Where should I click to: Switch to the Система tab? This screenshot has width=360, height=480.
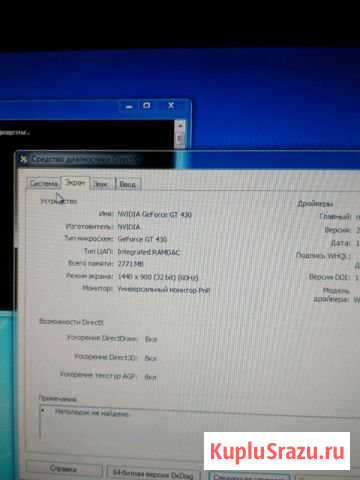[44, 184]
